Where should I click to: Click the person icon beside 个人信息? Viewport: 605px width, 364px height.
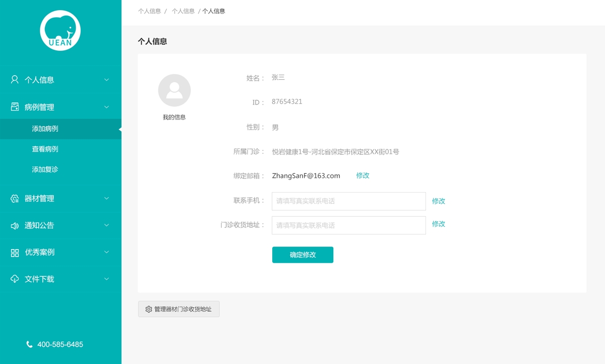15,80
